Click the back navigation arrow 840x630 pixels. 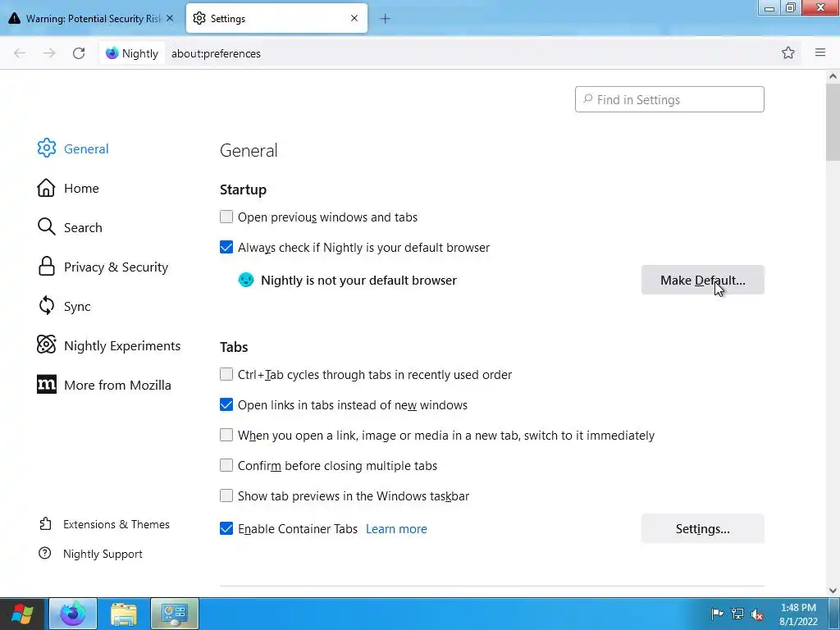coord(20,53)
